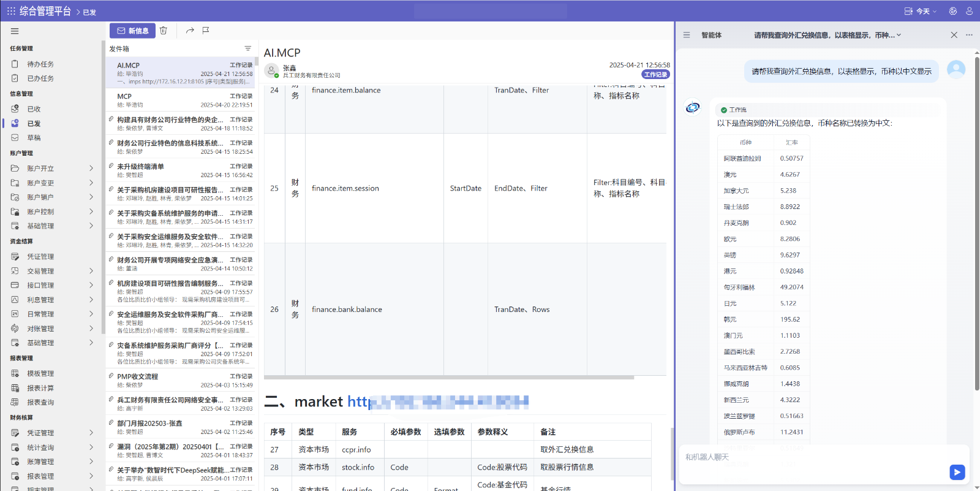
Task: Click the forward arrow icon in toolbar
Action: [190, 31]
